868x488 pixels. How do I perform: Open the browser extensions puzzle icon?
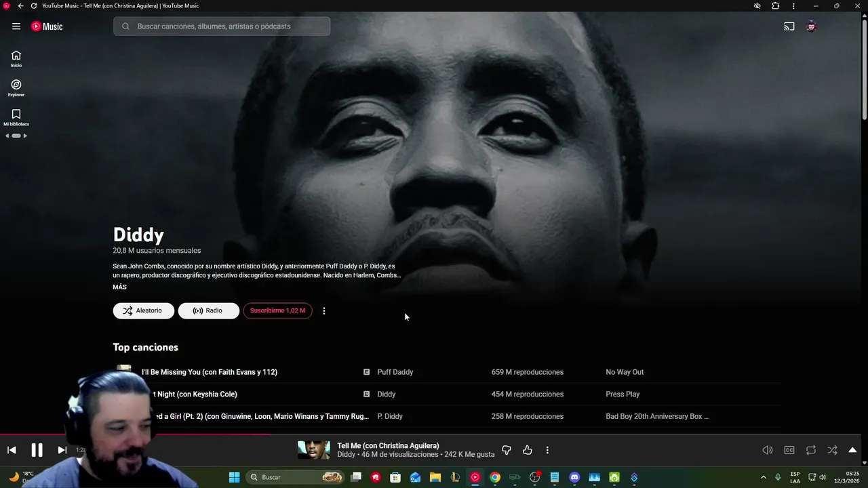(x=776, y=6)
